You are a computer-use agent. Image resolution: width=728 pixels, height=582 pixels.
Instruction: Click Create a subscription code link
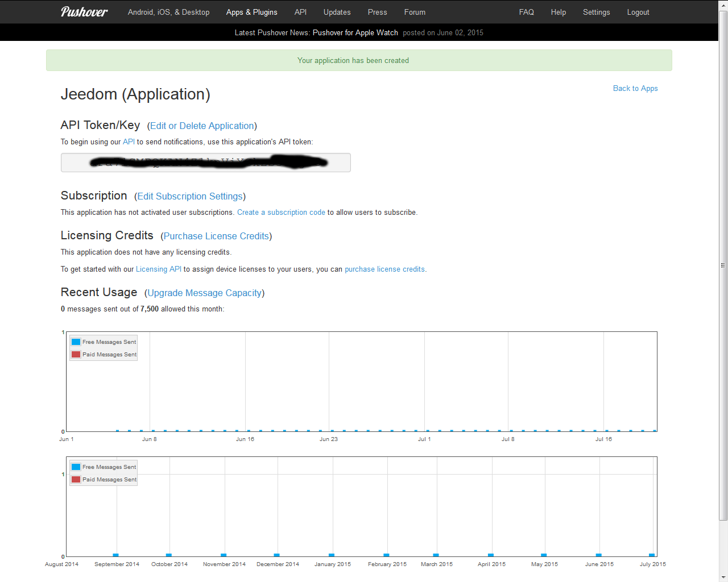(281, 212)
